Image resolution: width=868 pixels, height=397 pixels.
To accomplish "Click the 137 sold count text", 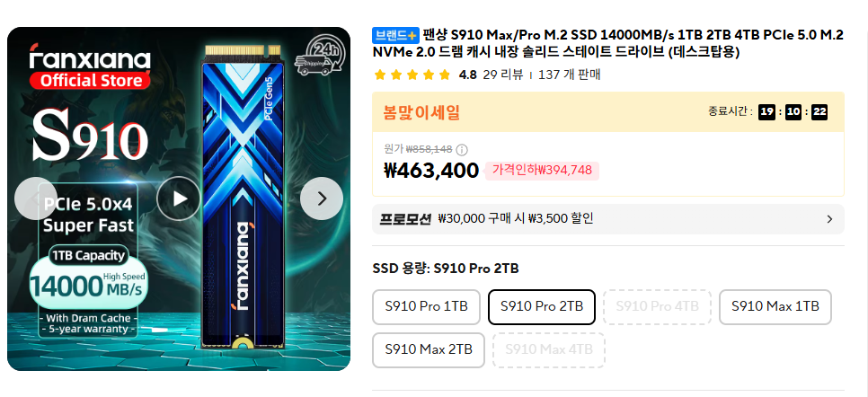I will click(569, 75).
